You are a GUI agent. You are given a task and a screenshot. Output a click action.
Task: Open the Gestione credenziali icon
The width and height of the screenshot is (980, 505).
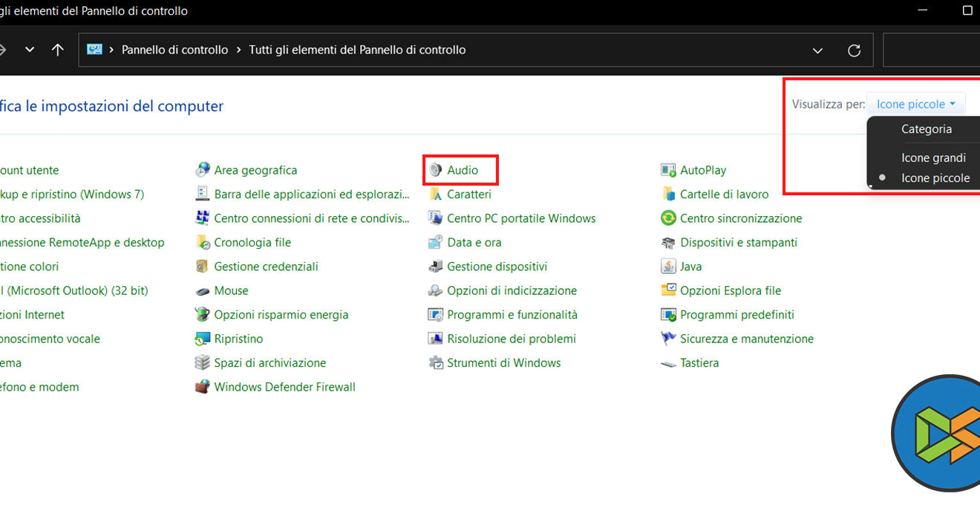202,266
